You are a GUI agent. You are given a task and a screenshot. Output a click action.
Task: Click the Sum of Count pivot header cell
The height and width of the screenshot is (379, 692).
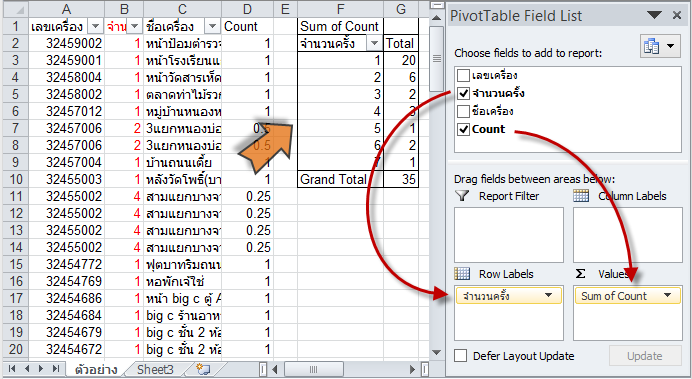(340, 26)
